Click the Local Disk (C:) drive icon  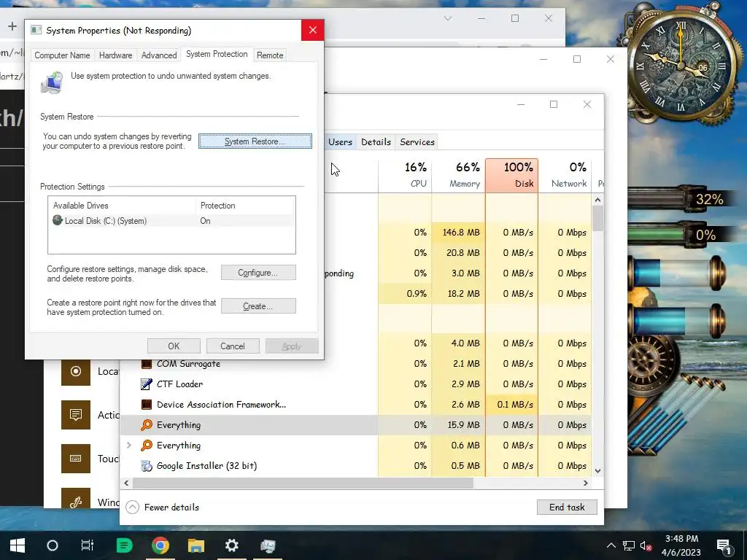tap(58, 220)
